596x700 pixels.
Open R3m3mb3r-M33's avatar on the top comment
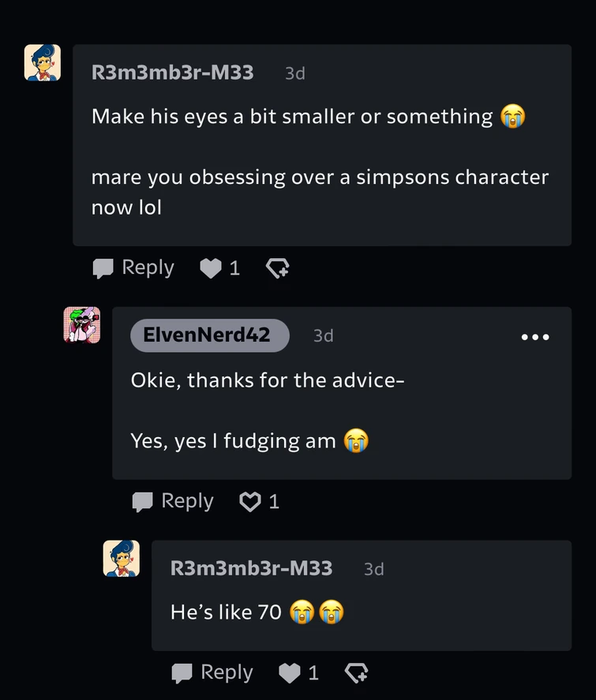point(43,62)
